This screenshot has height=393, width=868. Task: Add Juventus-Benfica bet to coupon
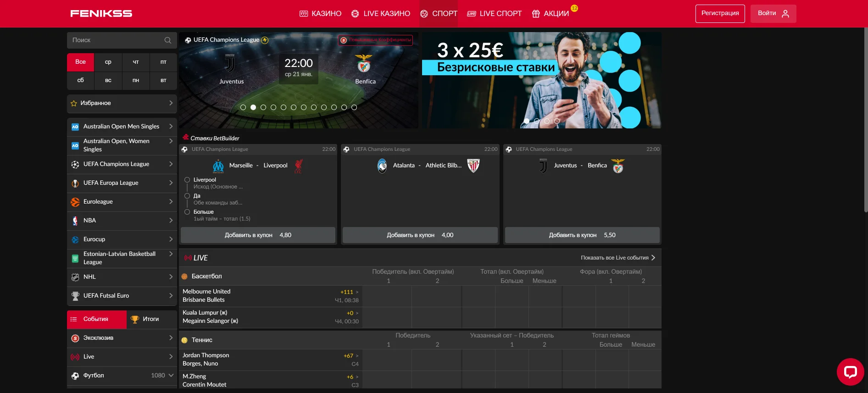click(x=582, y=235)
